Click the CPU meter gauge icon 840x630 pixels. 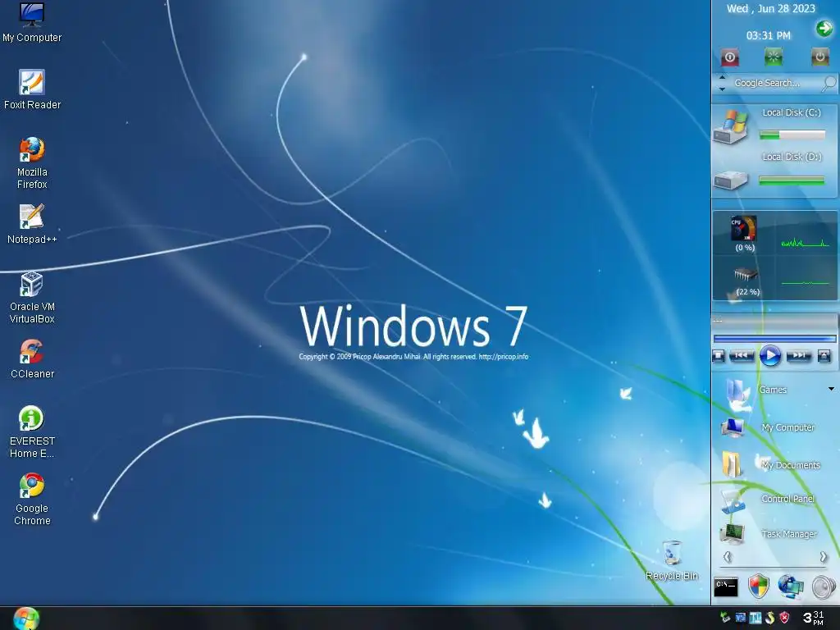tap(744, 228)
